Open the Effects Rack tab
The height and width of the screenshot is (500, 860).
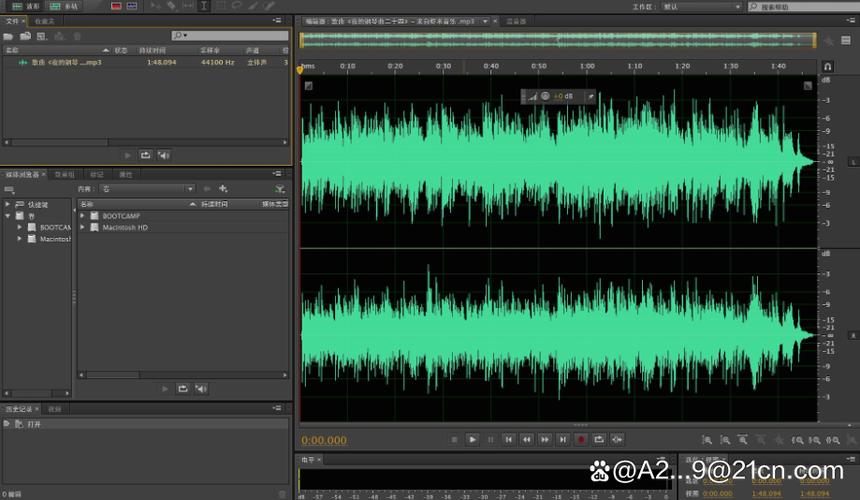(x=64, y=174)
